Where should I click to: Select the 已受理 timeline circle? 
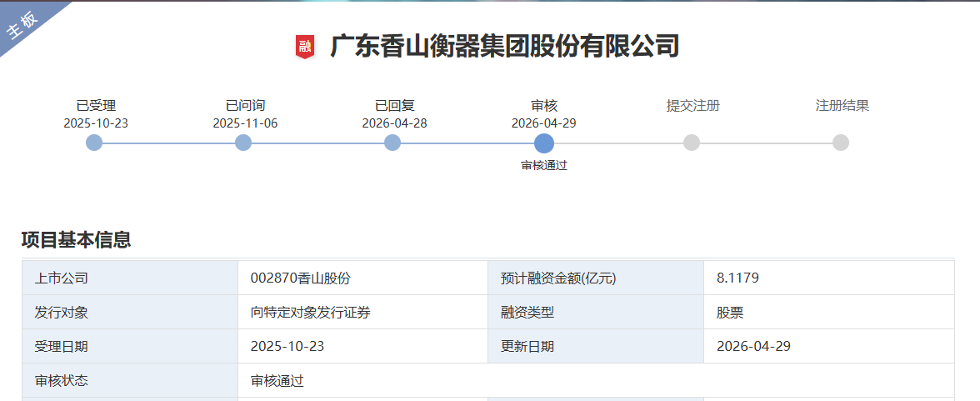point(94,143)
